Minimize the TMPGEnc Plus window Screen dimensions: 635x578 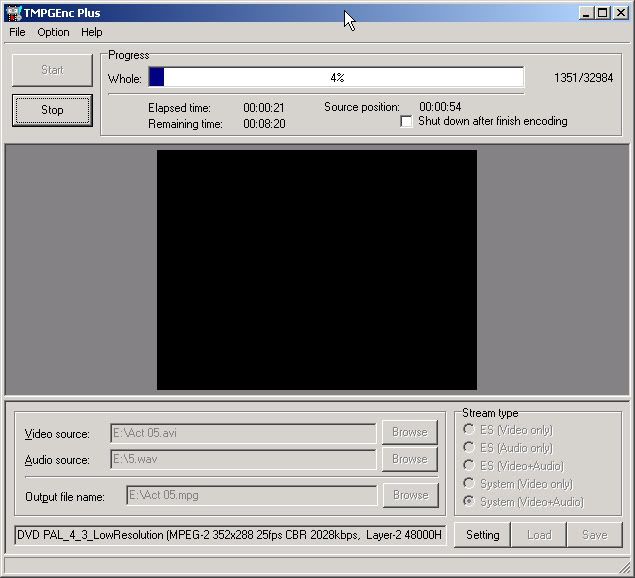[586, 13]
